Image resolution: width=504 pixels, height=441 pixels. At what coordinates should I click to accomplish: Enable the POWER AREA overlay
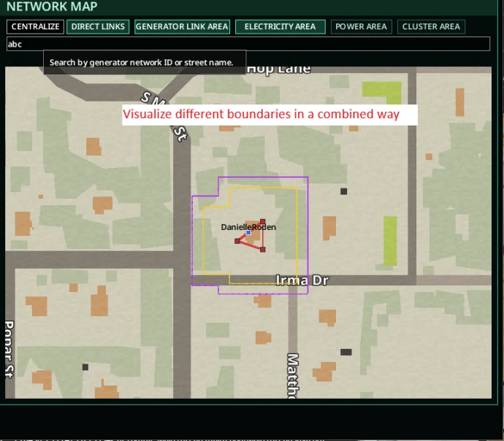pyautogui.click(x=361, y=27)
